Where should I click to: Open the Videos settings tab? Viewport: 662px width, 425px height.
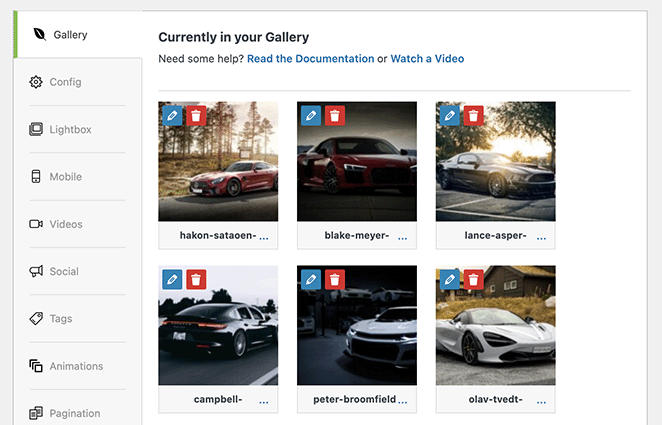(x=66, y=224)
